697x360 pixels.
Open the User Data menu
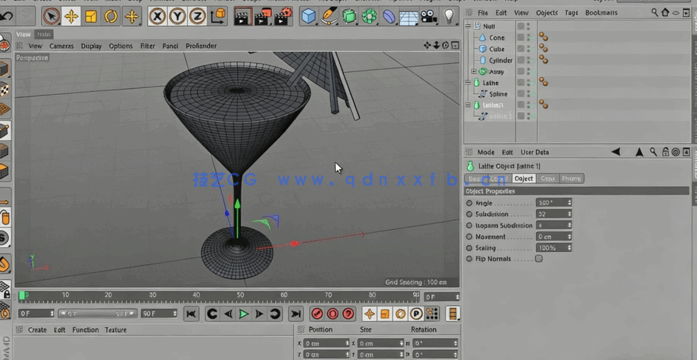pos(534,152)
